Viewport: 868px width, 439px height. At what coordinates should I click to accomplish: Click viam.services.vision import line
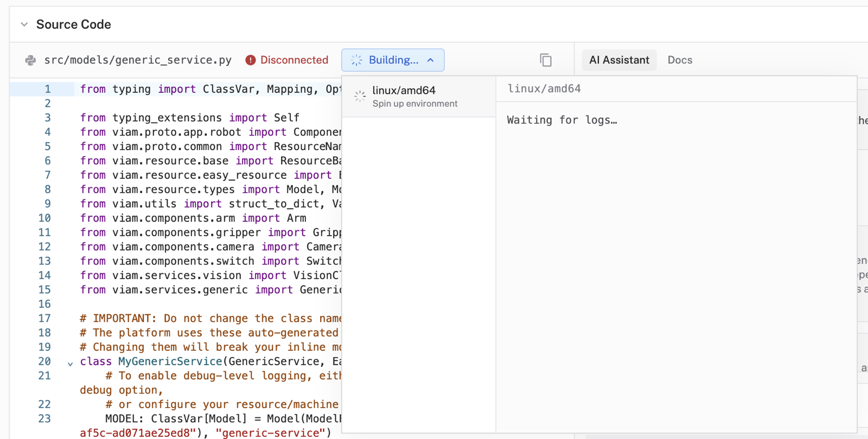click(x=210, y=275)
